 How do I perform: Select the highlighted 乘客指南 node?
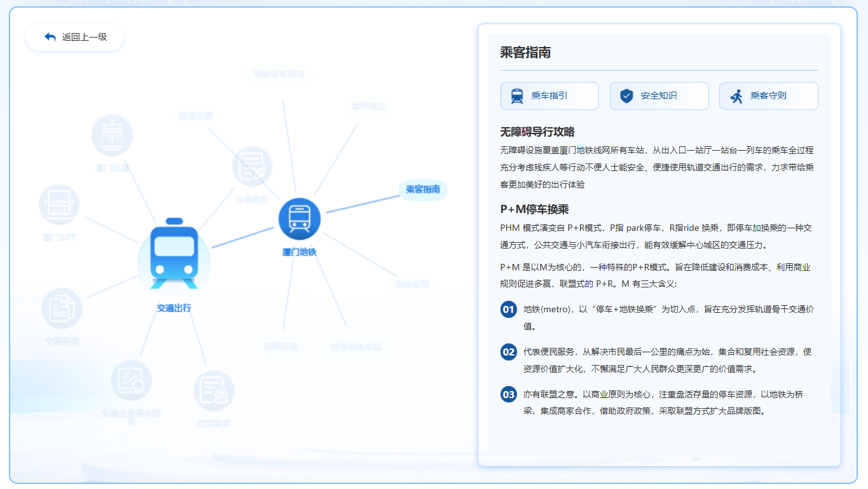(423, 189)
